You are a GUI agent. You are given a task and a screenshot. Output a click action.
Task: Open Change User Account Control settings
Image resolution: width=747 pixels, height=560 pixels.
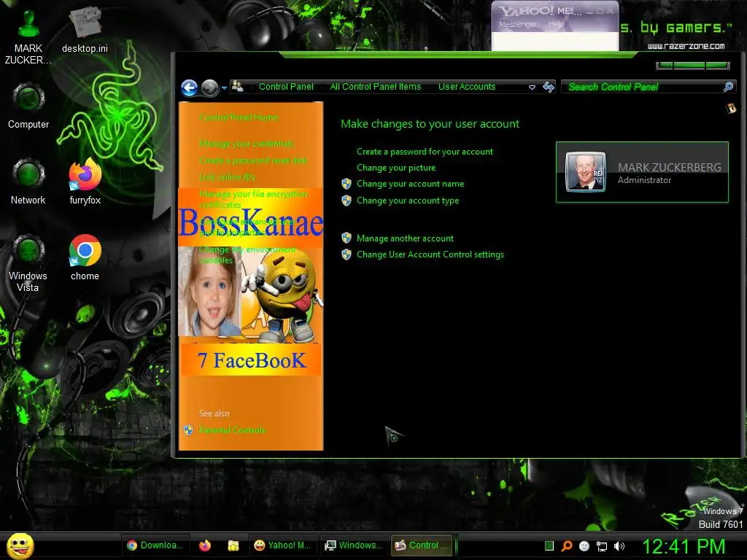coord(430,254)
